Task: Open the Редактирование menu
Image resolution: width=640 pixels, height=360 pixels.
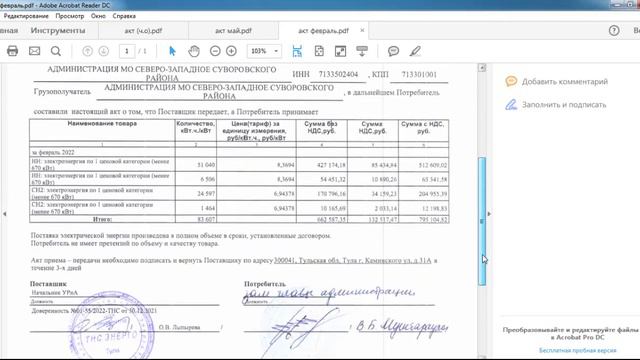Action: point(26,16)
